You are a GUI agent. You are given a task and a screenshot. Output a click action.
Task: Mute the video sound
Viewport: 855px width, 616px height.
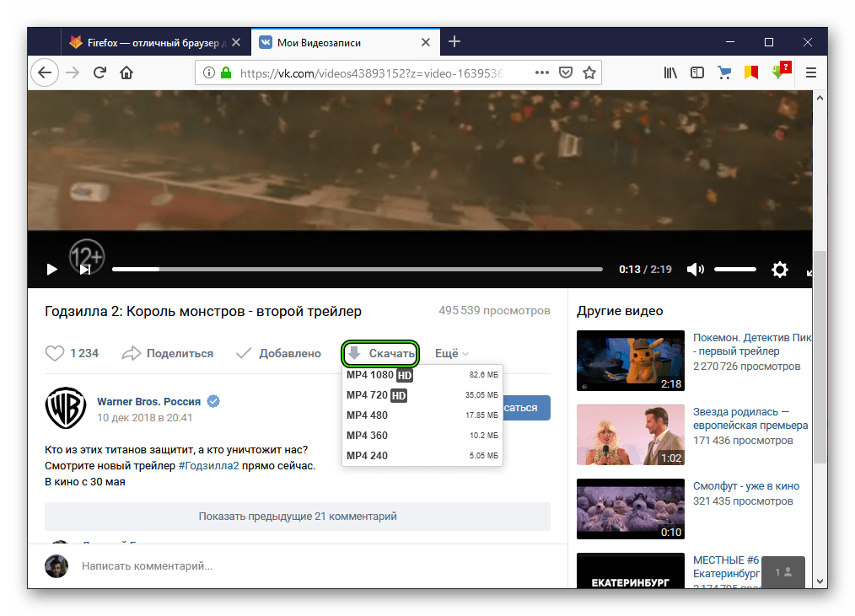coord(696,270)
